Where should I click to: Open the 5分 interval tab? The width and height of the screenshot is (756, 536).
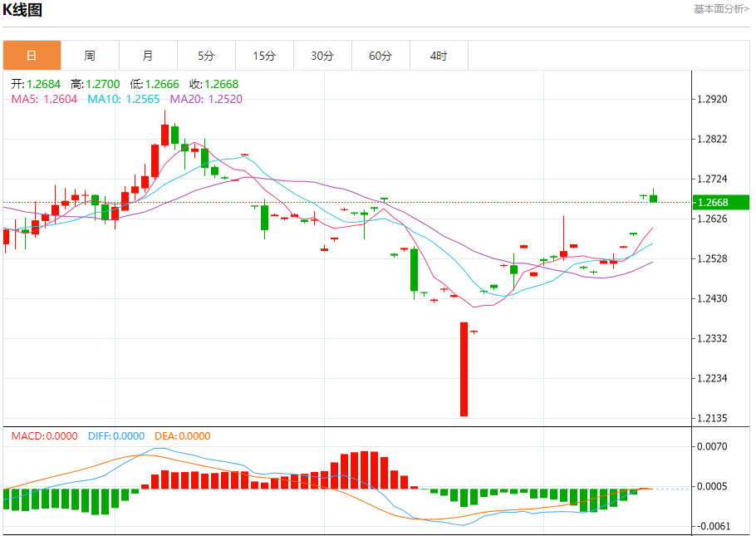(x=206, y=56)
